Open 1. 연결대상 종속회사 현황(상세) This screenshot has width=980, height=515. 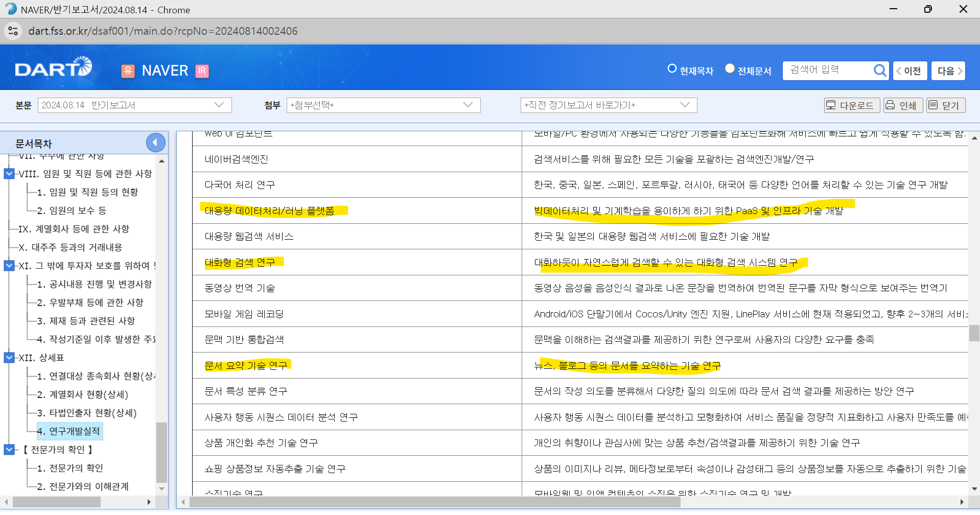coord(96,376)
